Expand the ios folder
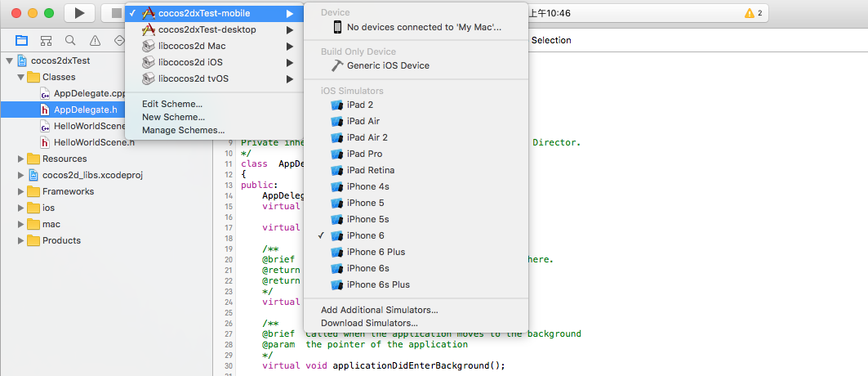868x376 pixels. coord(20,208)
